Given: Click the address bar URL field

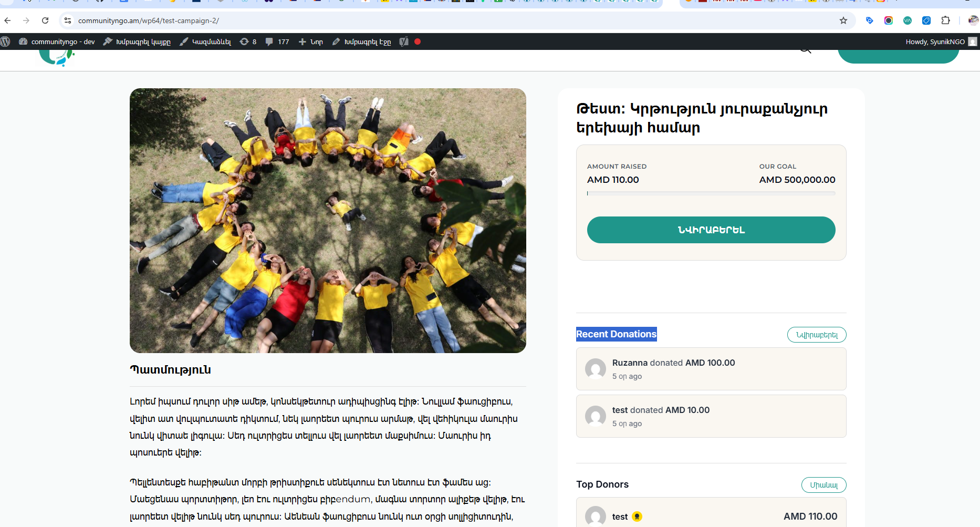Looking at the screenshot, I should [x=452, y=20].
